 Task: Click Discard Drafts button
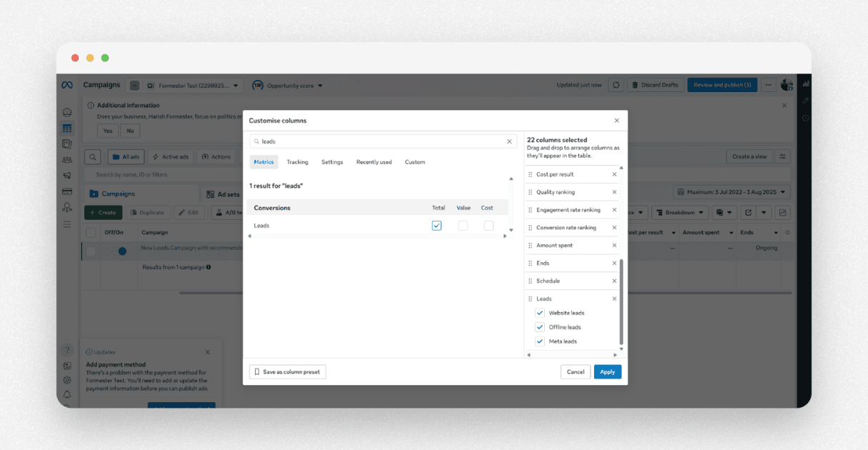[656, 85]
